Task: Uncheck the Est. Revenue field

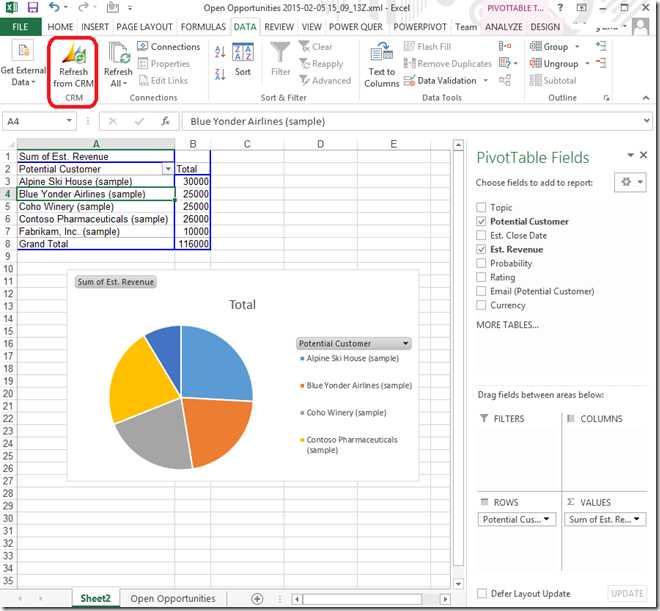Action: (481, 249)
